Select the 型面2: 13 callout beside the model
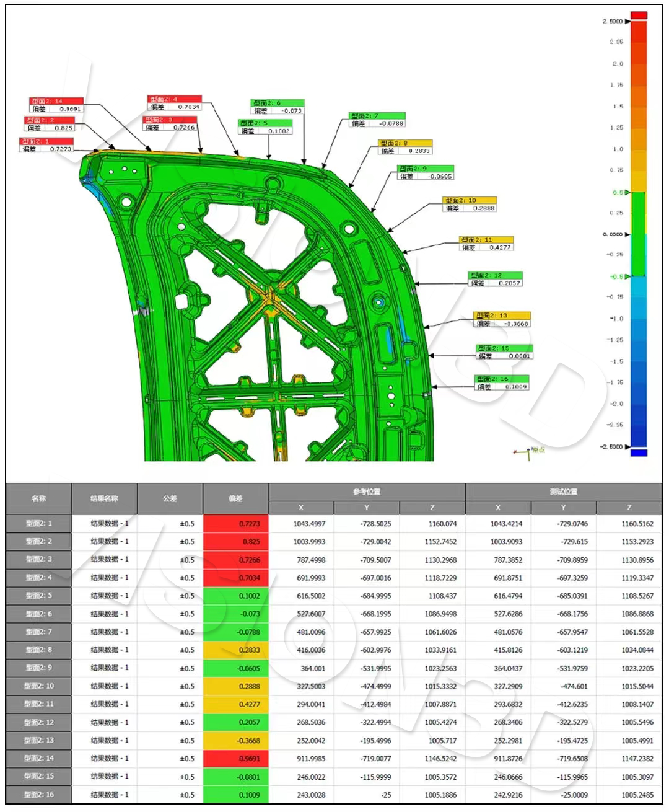Screen dimensions: 669x812 (502, 316)
